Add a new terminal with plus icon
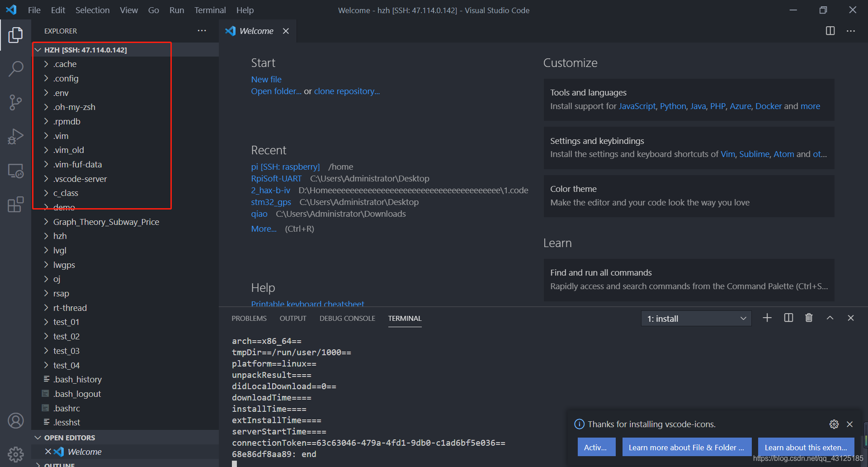The height and width of the screenshot is (467, 868). tap(767, 318)
